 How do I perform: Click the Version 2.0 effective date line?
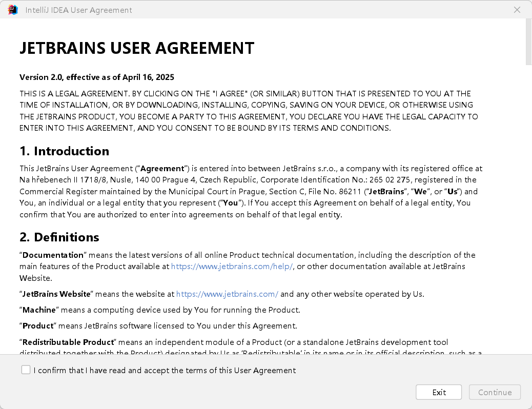tap(96, 77)
